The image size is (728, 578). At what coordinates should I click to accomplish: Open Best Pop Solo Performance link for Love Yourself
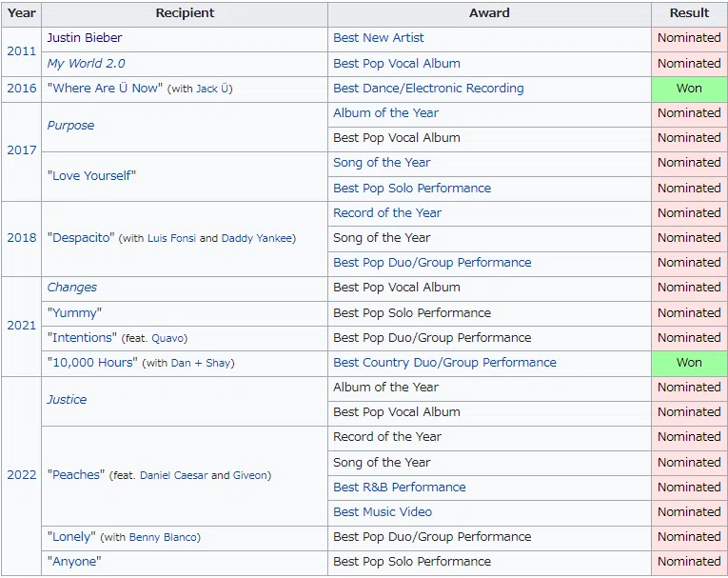412,189
